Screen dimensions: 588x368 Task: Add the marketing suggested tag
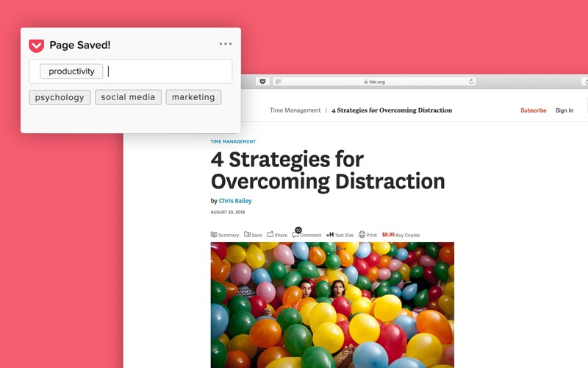193,97
